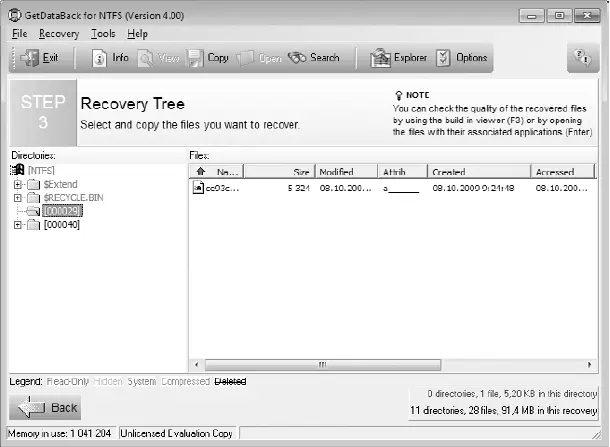The image size is (610, 447).
Task: Expand the [000040] tree node
Action: point(18,225)
